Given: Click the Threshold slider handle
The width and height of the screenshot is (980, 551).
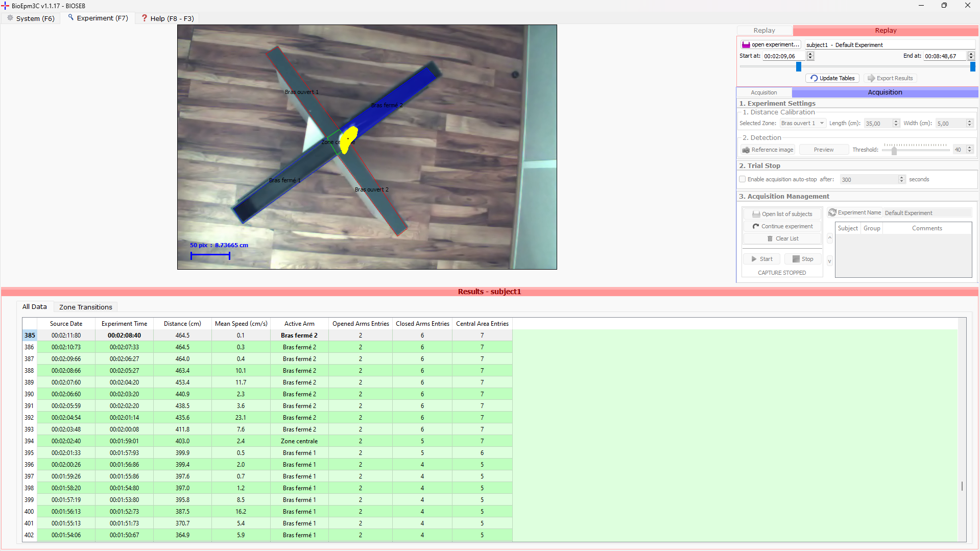Looking at the screenshot, I should point(894,151).
